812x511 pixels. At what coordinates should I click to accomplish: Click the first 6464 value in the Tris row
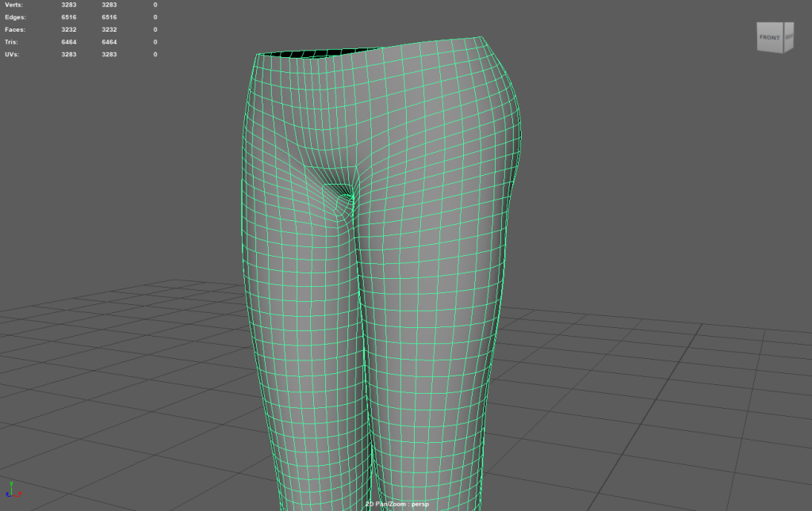[x=68, y=42]
